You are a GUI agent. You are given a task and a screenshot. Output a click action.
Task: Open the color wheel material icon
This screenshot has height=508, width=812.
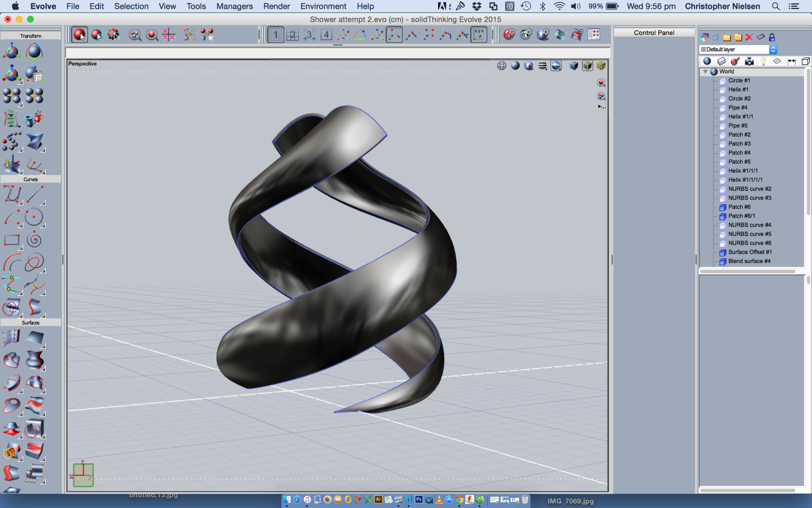point(704,37)
